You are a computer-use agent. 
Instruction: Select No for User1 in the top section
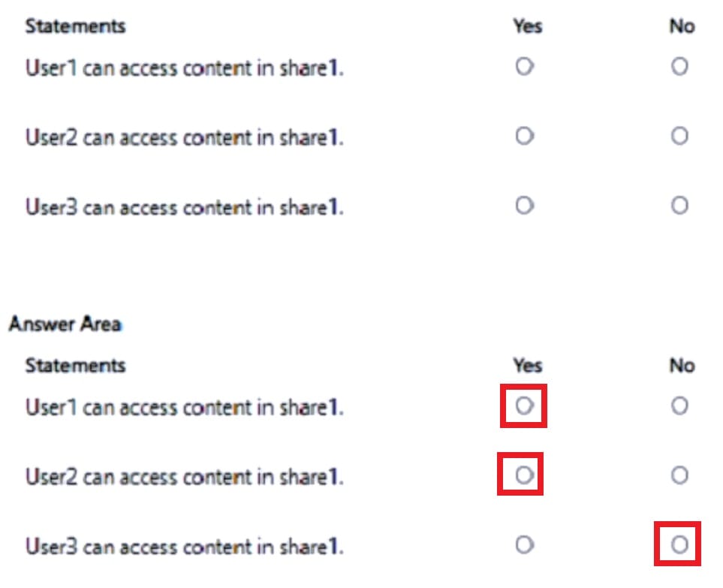(x=679, y=66)
